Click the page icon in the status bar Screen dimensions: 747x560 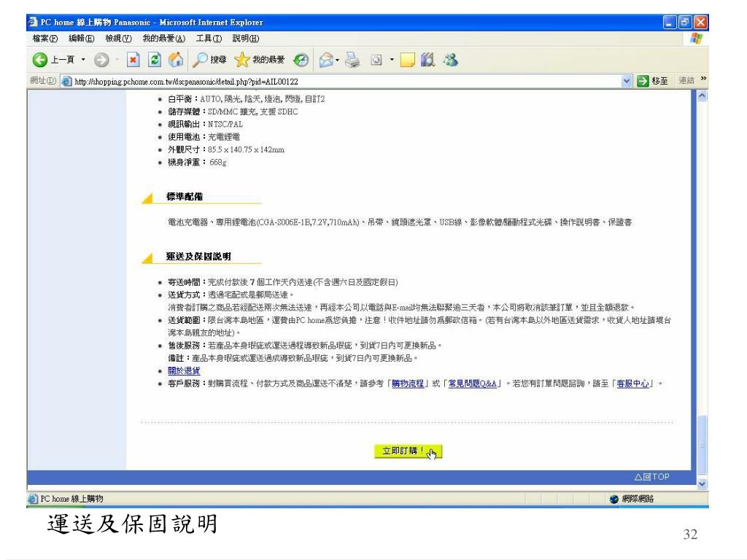pyautogui.click(x=32, y=499)
